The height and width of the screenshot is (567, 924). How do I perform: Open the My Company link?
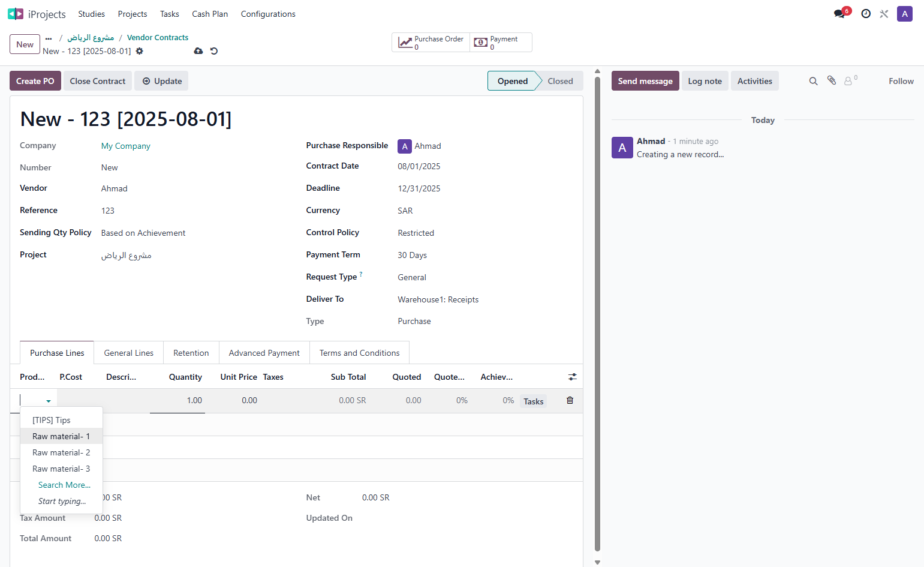point(126,146)
